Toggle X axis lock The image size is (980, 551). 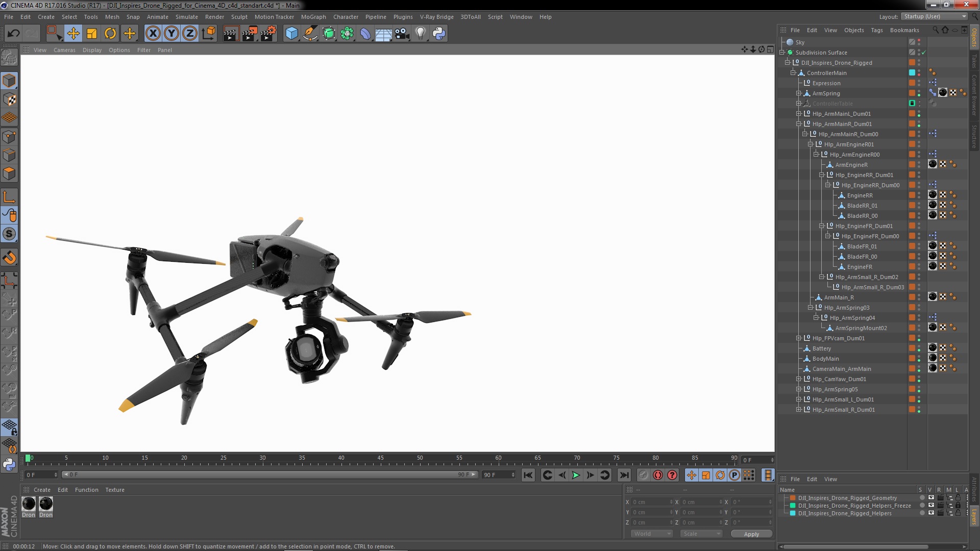[153, 34]
